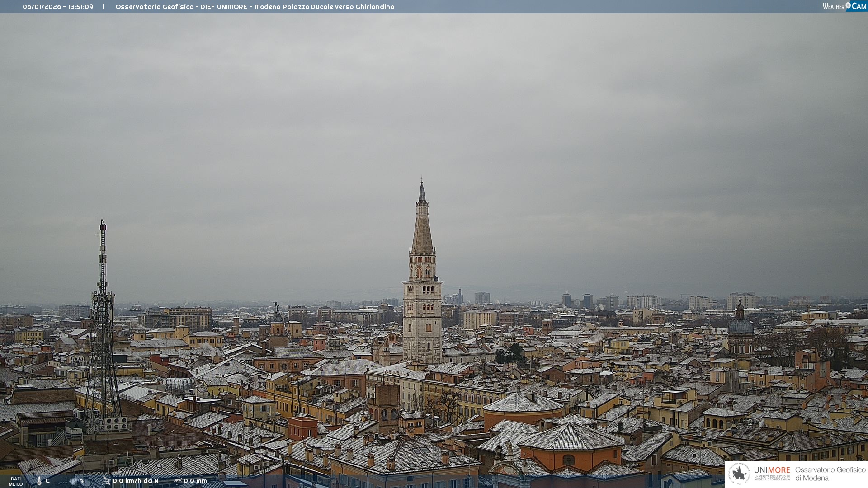Viewport: 868px width, 488px height.
Task: Click the 0.0 mm rainfall reading
Action: (195, 481)
